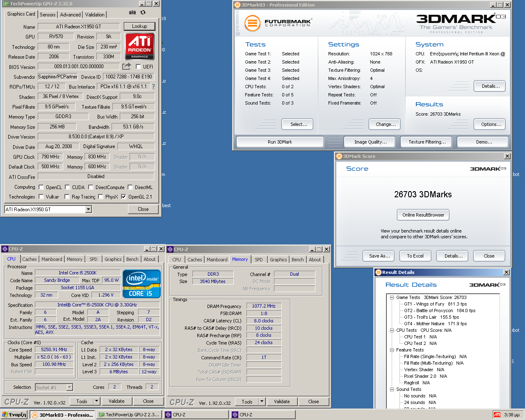Click DRAM Frequency 1077.2 MHz value

264,306
